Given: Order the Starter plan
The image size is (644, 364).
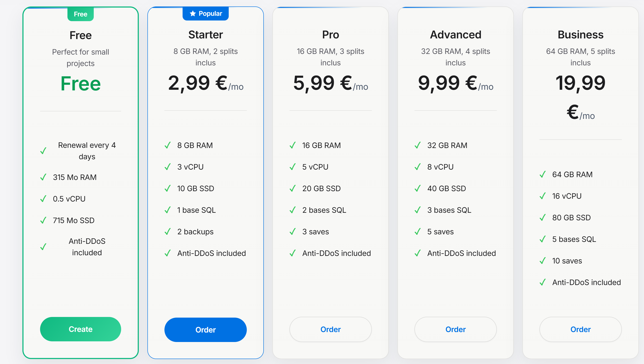Looking at the screenshot, I should point(205,330).
